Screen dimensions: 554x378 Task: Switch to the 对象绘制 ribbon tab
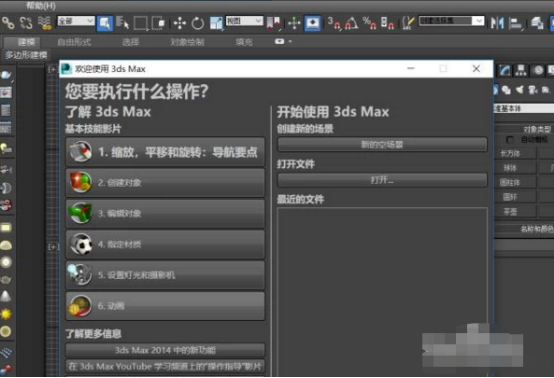click(x=187, y=42)
